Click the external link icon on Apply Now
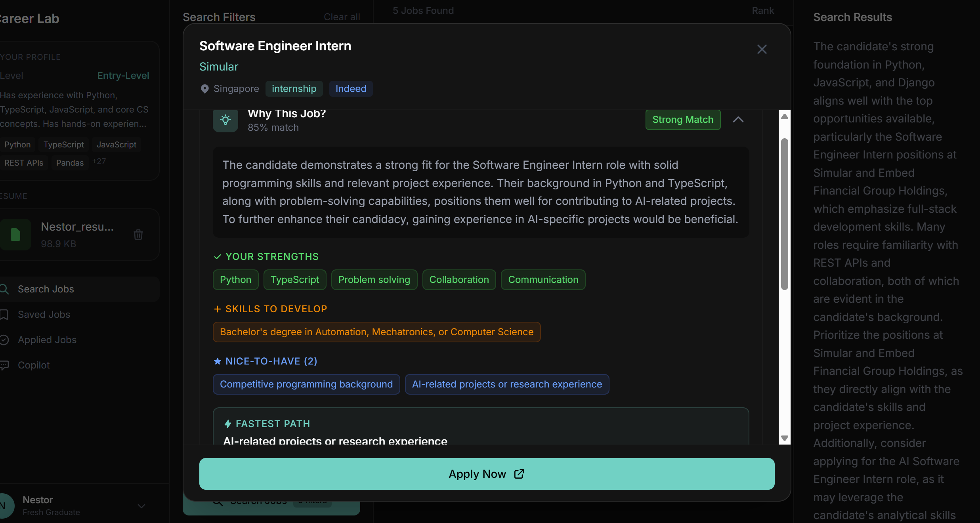 (x=519, y=474)
